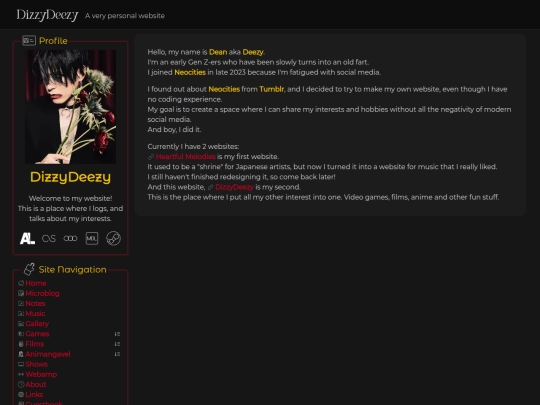Open the Shows page link

pos(37,364)
